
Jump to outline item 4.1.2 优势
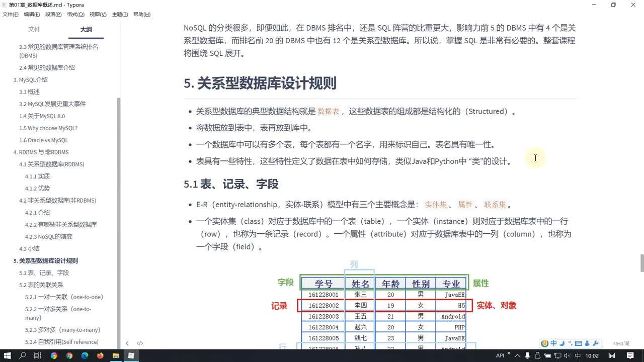click(38, 189)
